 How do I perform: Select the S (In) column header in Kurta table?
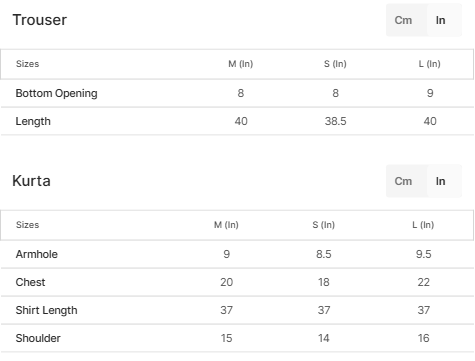[324, 225]
